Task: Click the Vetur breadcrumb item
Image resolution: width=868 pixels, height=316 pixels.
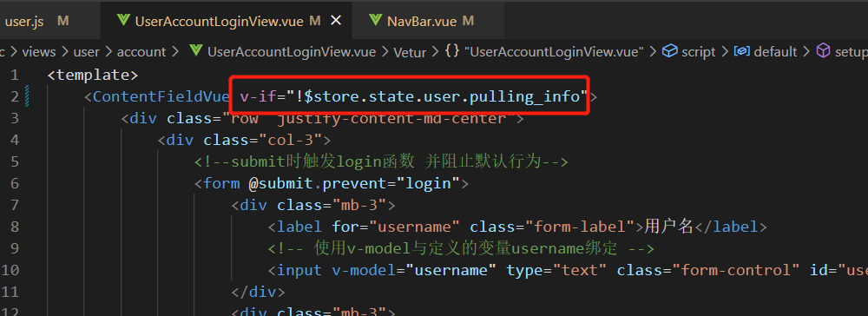Action: pos(410,53)
